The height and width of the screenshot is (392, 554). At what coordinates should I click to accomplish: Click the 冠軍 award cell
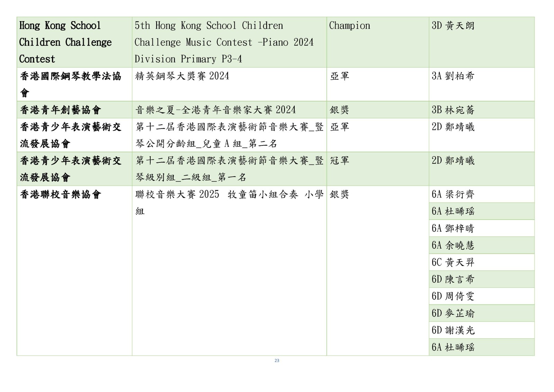coord(339,161)
